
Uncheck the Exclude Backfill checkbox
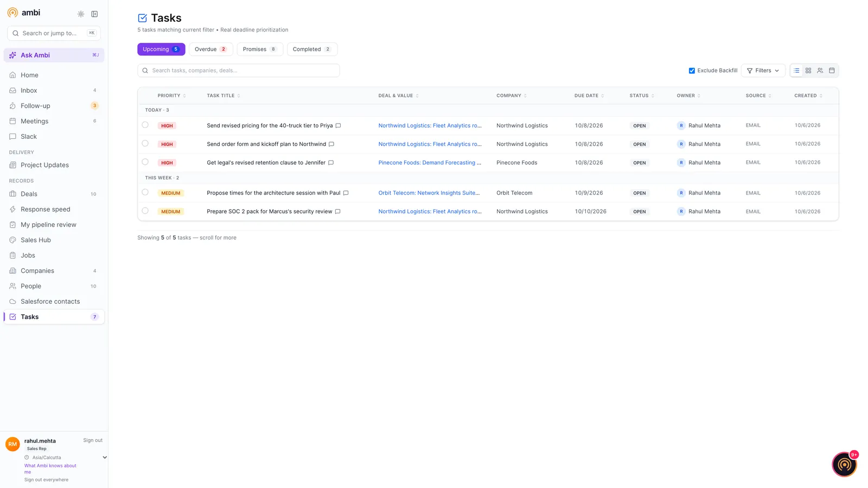[692, 70]
